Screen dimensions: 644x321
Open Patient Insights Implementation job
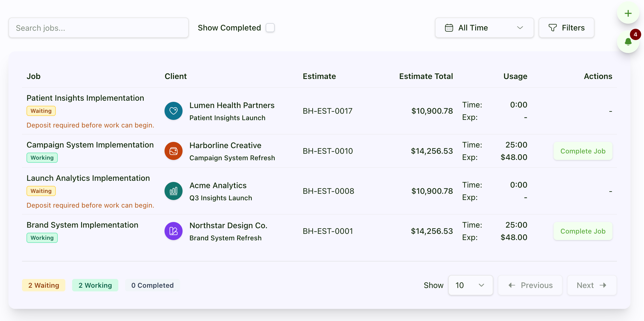[x=85, y=98]
